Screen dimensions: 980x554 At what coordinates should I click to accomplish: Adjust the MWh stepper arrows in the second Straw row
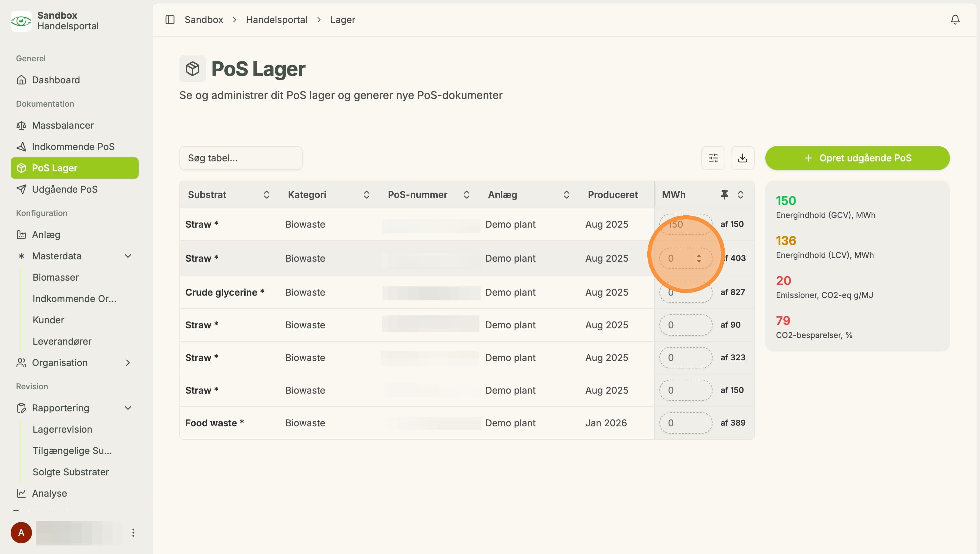699,258
